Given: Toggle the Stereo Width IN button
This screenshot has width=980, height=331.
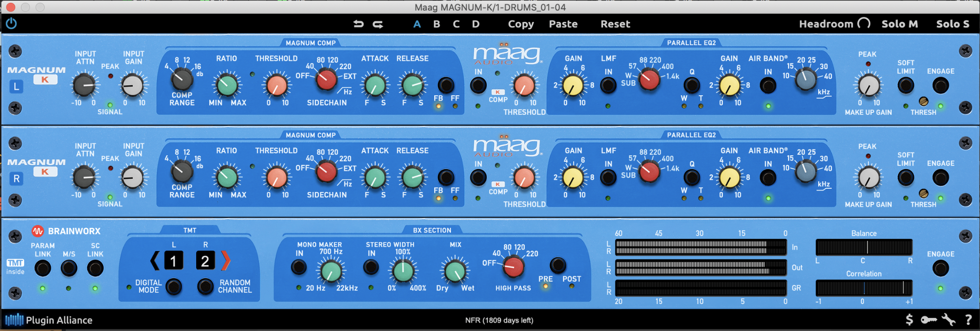Looking at the screenshot, I should (x=371, y=267).
